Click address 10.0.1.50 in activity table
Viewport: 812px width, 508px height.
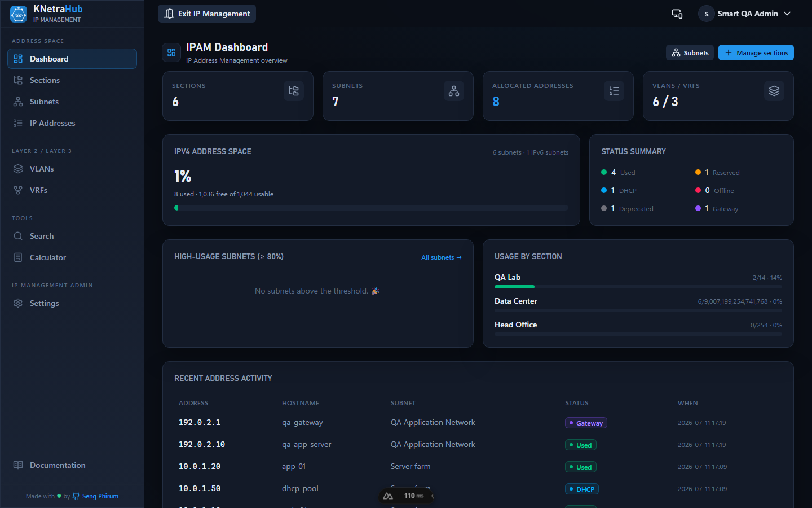coord(200,488)
